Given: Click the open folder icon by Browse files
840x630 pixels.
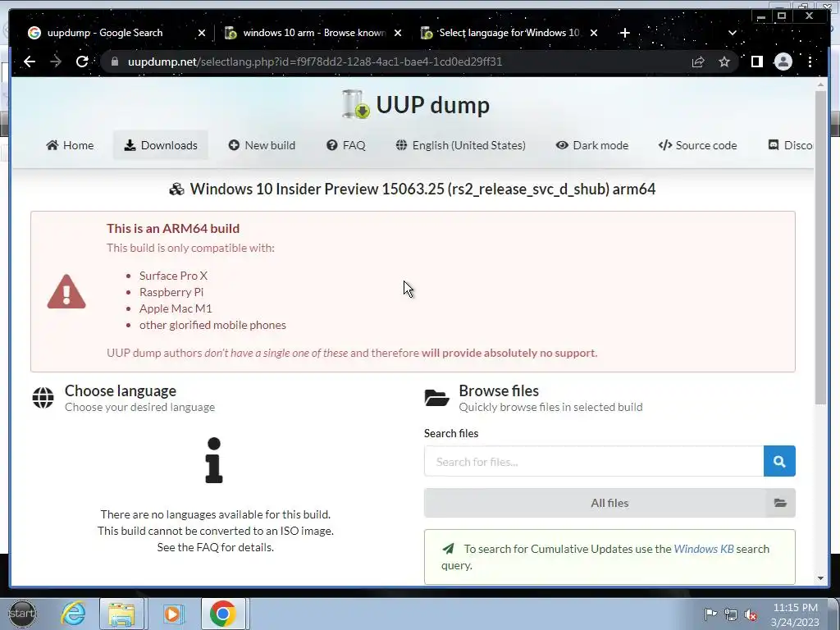Looking at the screenshot, I should coord(436,398).
